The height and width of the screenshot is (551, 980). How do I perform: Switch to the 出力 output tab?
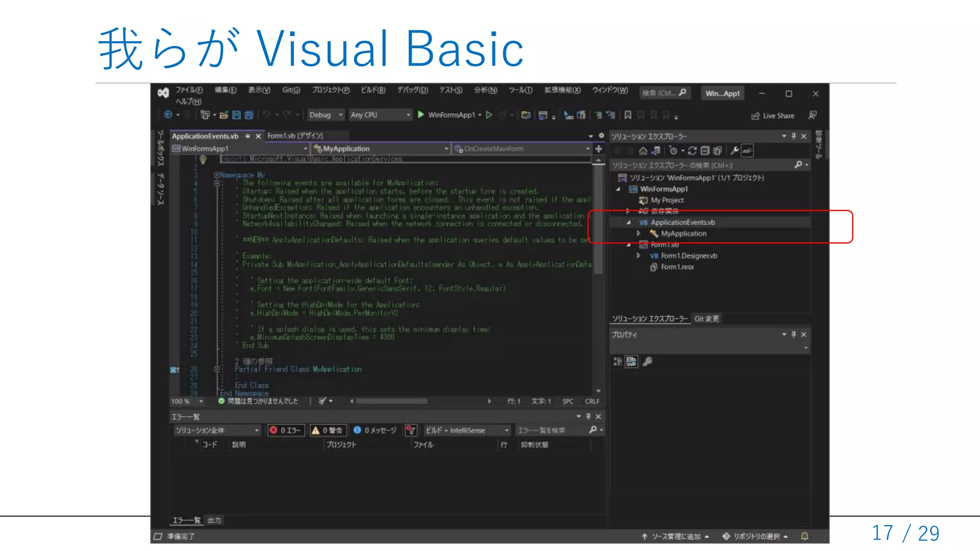(x=214, y=520)
